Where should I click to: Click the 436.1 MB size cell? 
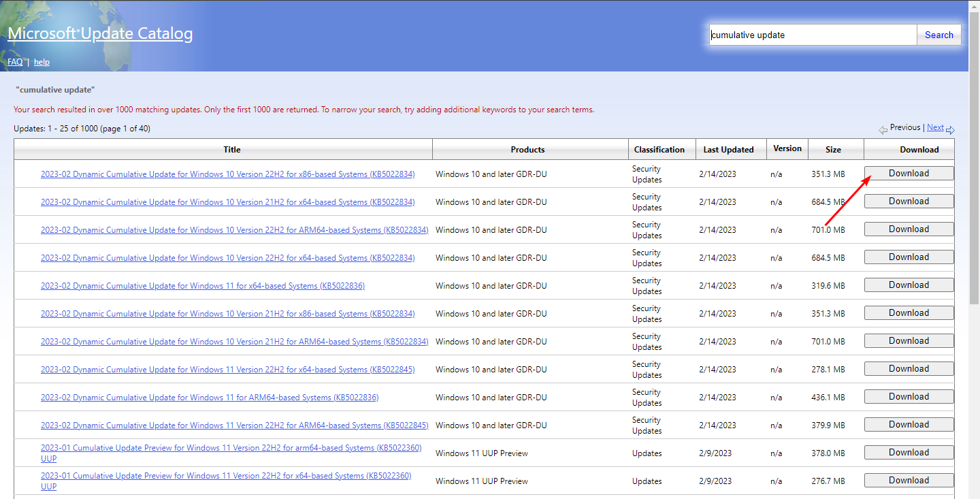[828, 398]
